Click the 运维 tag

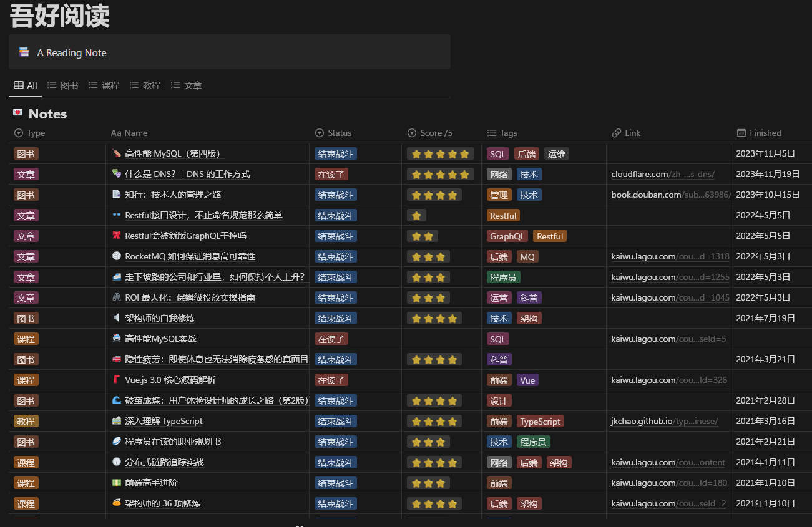pos(557,153)
